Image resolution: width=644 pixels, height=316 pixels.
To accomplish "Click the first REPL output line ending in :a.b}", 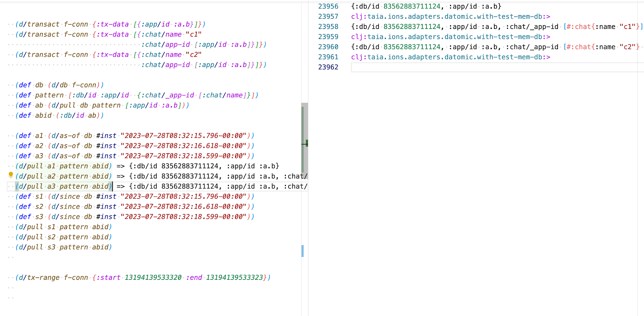I will [x=426, y=6].
